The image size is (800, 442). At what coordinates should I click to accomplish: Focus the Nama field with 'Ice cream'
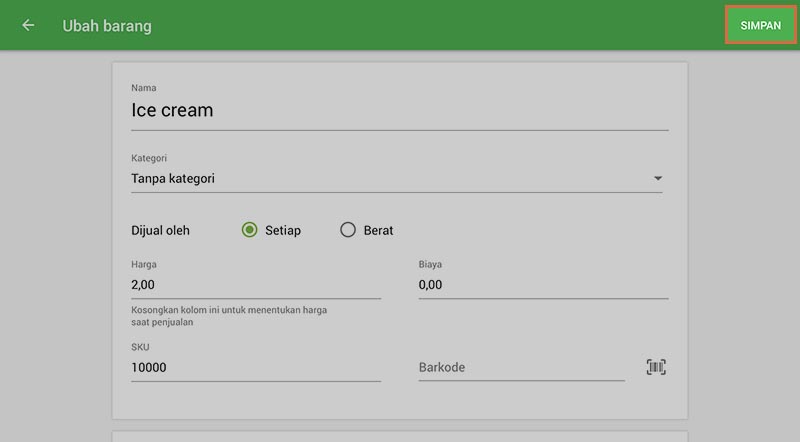399,111
